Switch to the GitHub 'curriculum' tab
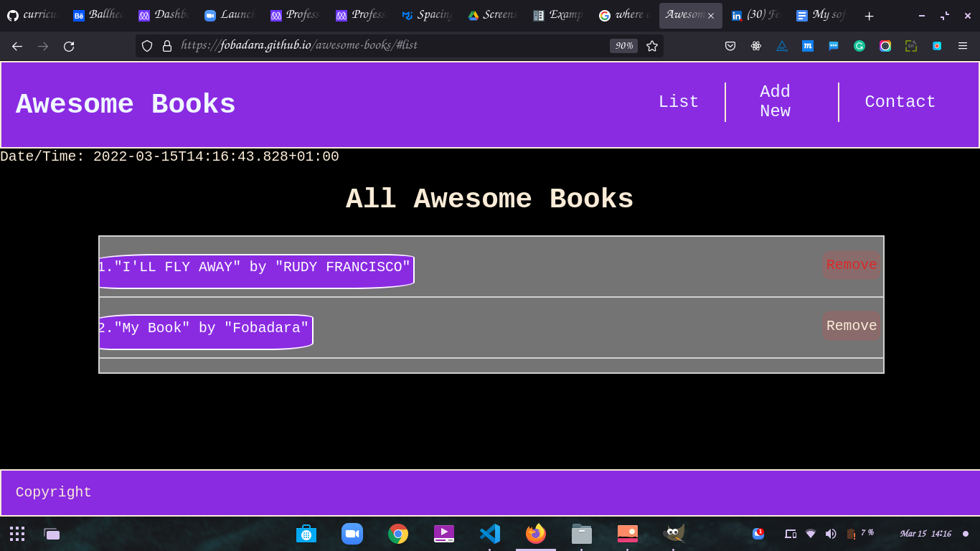This screenshot has width=980, height=551. (33, 15)
